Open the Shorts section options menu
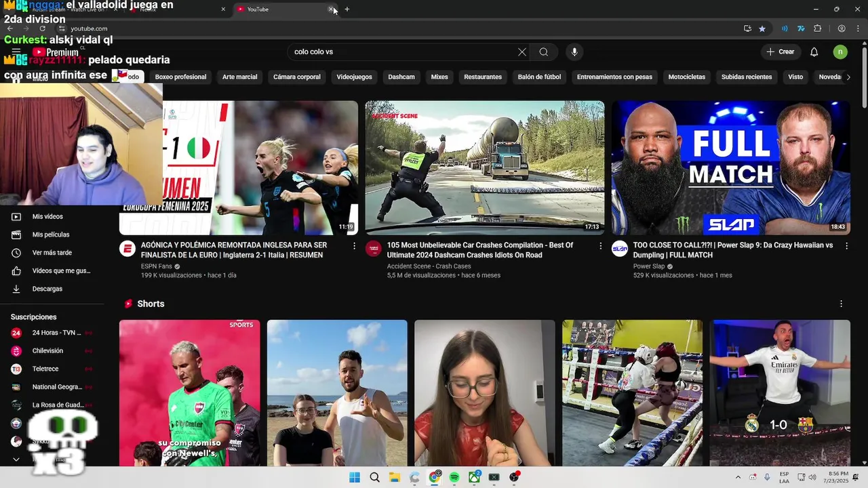868x488 pixels. (x=841, y=304)
